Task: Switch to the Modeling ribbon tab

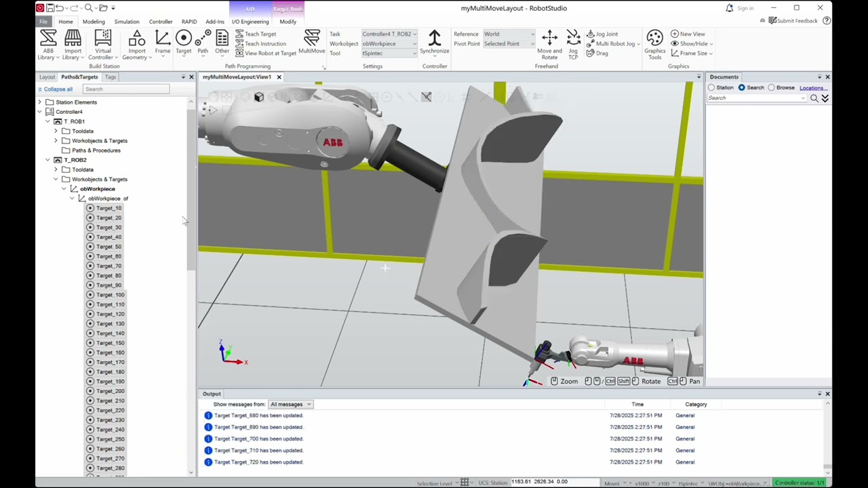Action: coord(94,22)
